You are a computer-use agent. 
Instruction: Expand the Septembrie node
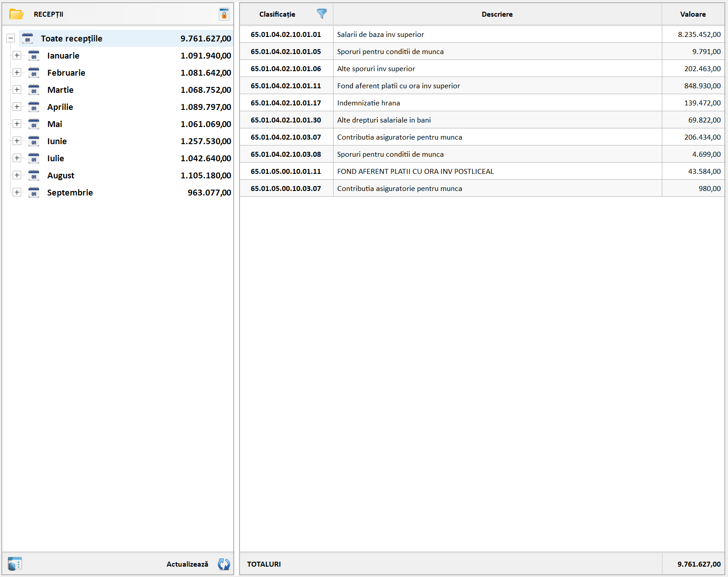point(17,192)
